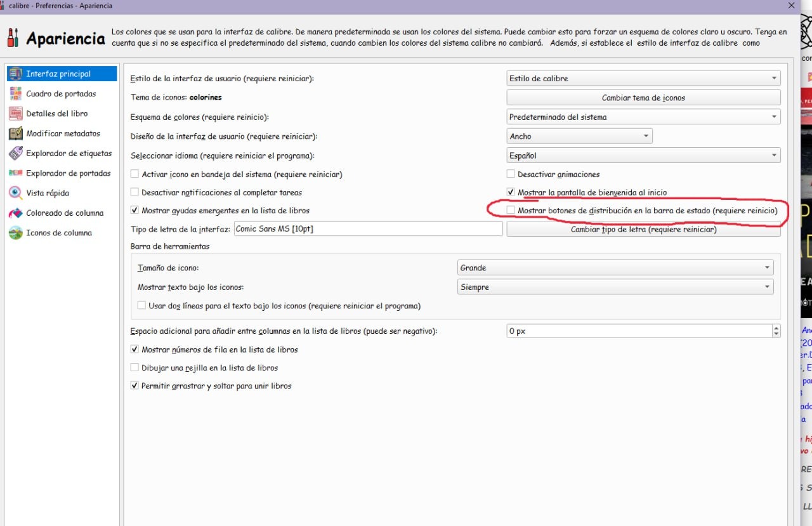Click the Cambiar tema de iconos button

[x=643, y=98]
